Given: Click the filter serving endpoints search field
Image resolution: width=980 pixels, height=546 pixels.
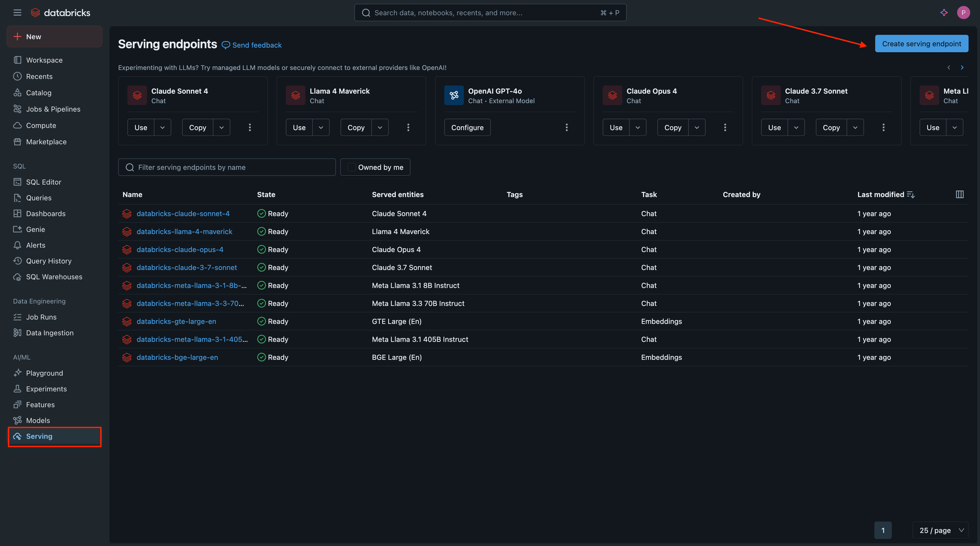Looking at the screenshot, I should coord(227,167).
